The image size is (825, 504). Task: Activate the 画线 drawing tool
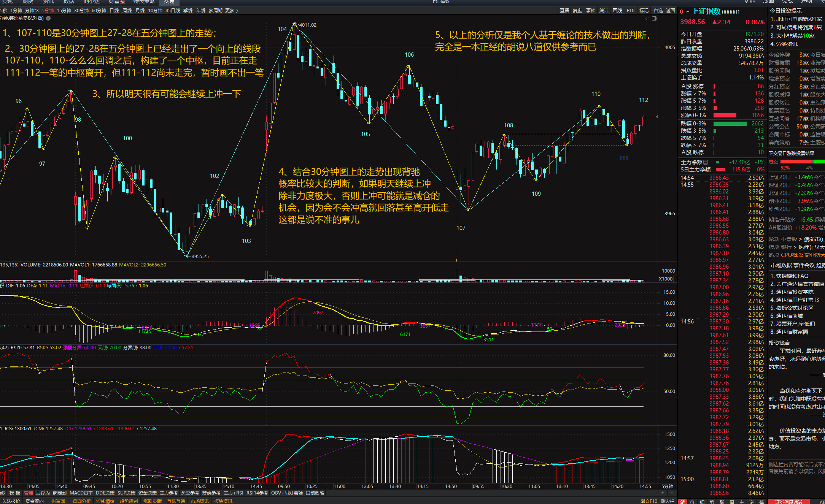(617, 11)
